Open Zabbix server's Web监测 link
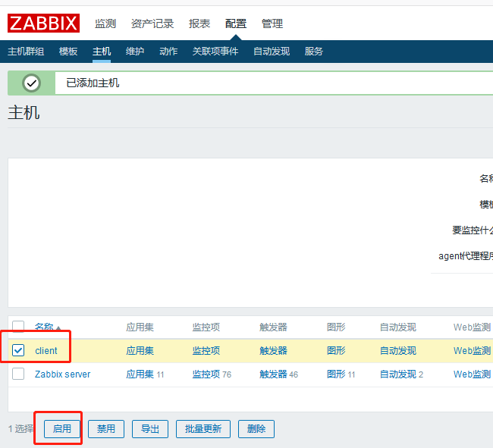The image size is (493, 448). [x=473, y=374]
